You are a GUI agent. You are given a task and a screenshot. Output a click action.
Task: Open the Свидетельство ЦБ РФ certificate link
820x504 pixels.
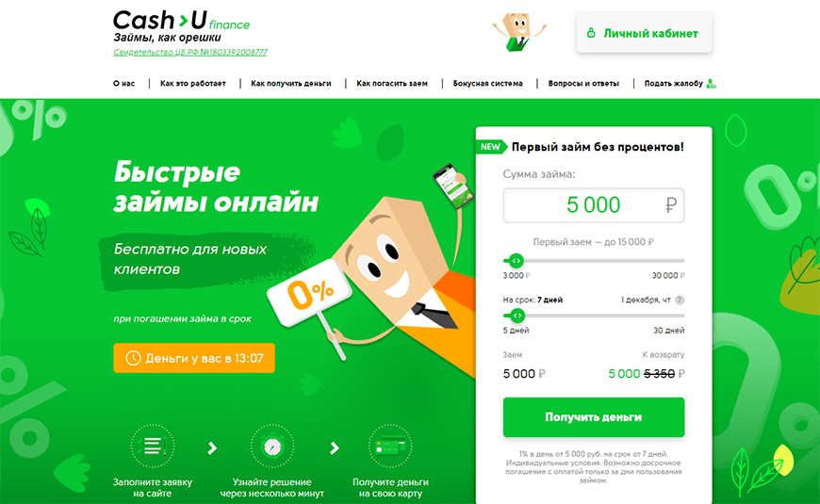tap(190, 52)
